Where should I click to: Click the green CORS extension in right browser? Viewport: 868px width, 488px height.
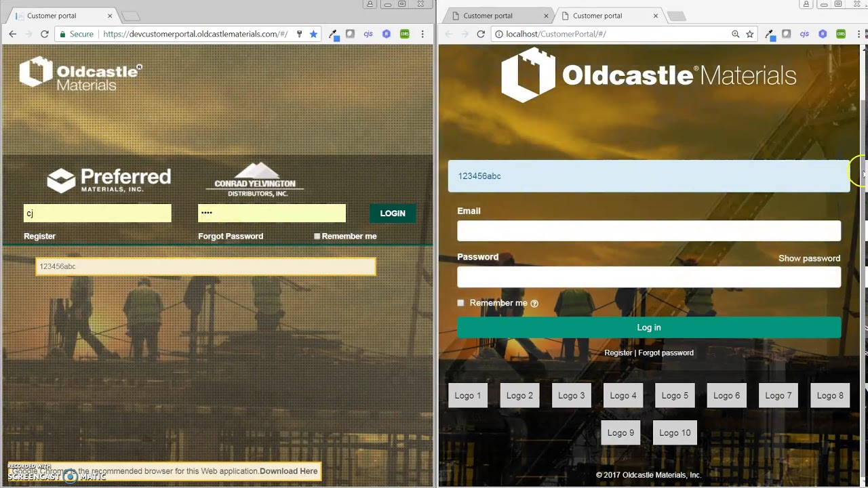(841, 34)
